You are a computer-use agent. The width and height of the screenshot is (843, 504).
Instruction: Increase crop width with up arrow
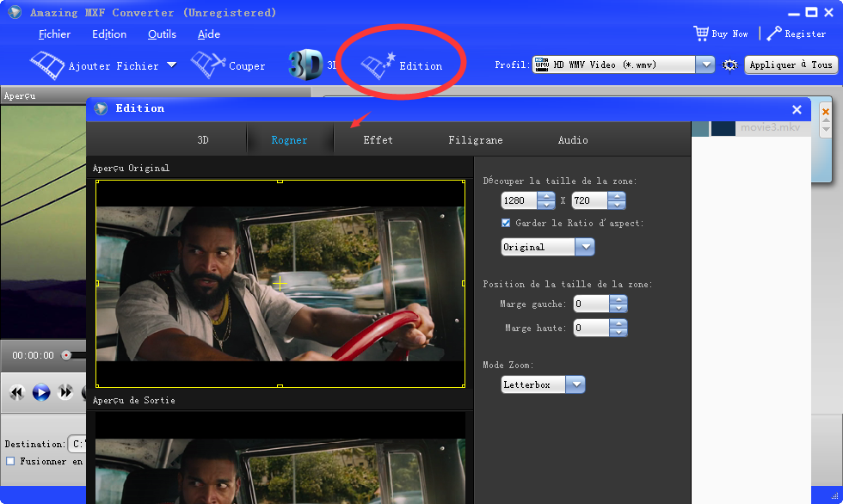click(x=546, y=196)
